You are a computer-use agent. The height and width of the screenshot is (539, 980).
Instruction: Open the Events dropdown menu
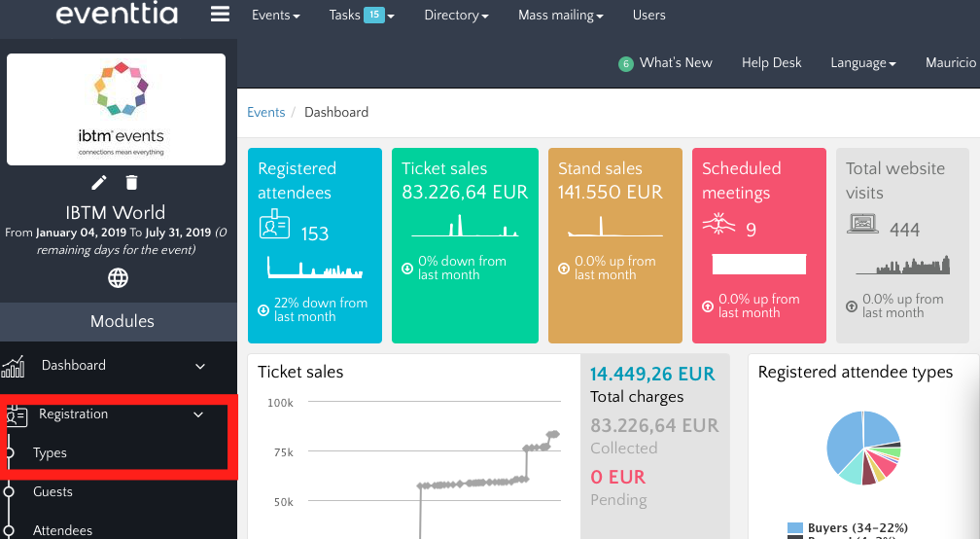275,16
